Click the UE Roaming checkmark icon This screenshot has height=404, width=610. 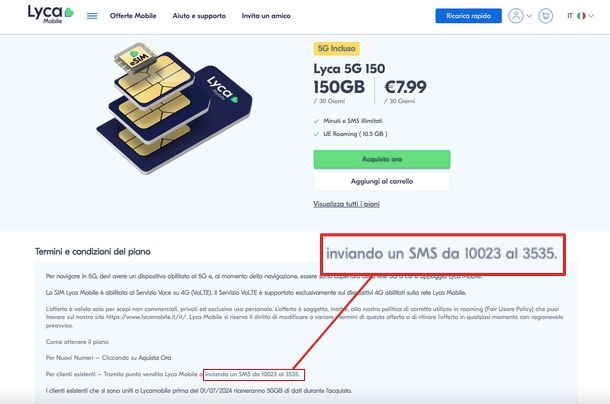coord(317,134)
